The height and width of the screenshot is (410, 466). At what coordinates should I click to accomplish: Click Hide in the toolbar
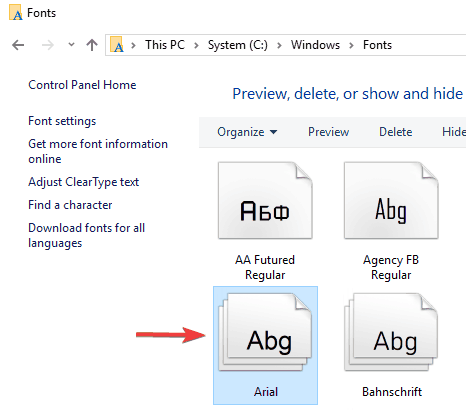(454, 132)
